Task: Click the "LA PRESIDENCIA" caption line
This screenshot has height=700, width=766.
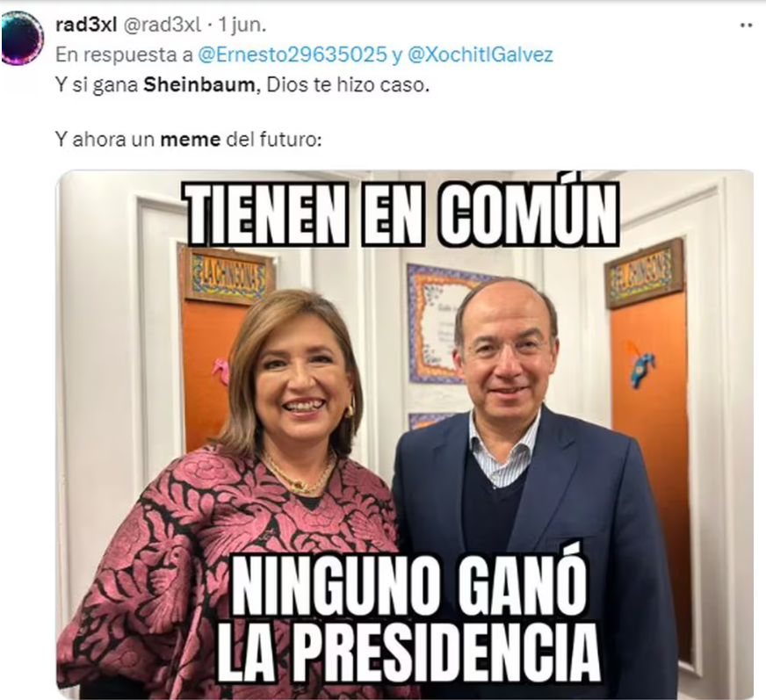Action: 408,652
